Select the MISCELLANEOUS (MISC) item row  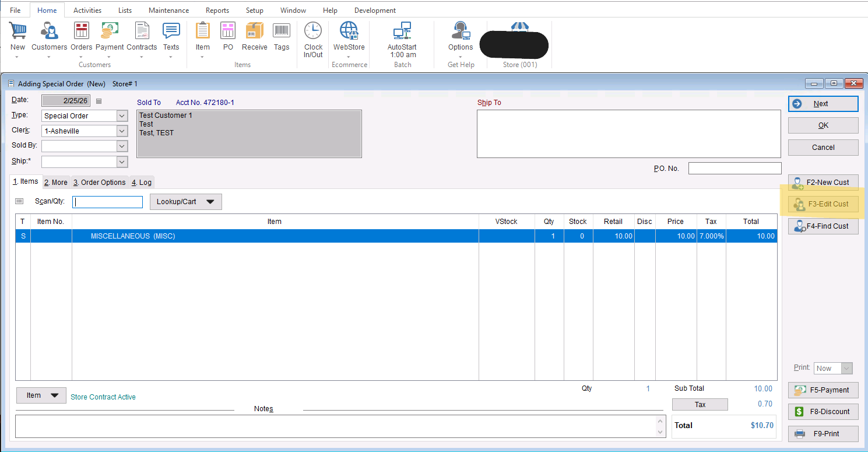pyautogui.click(x=274, y=236)
